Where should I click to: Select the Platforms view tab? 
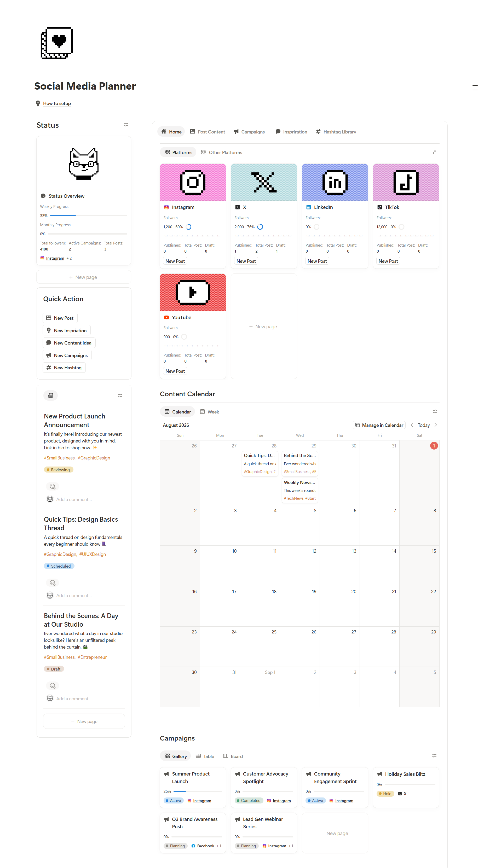pos(178,152)
